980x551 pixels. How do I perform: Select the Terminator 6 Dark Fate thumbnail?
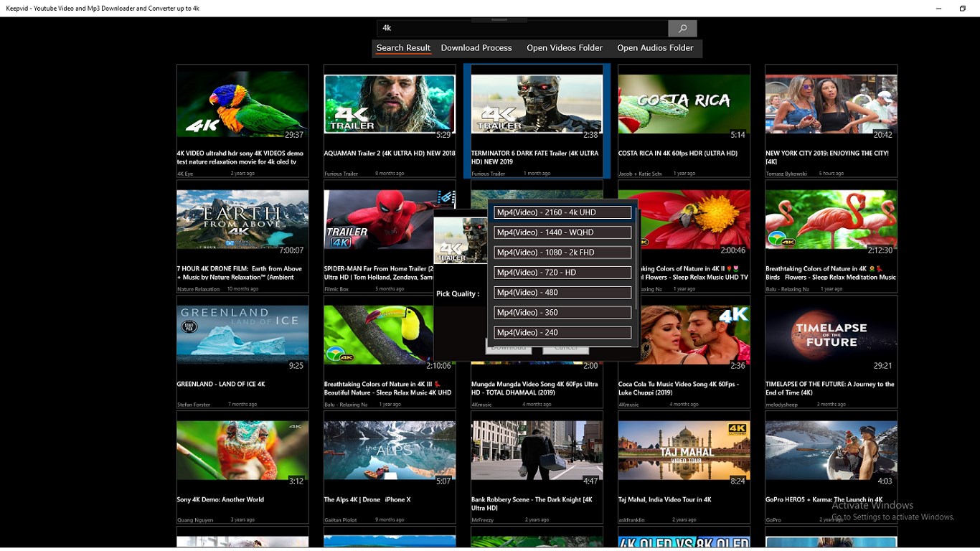point(537,104)
